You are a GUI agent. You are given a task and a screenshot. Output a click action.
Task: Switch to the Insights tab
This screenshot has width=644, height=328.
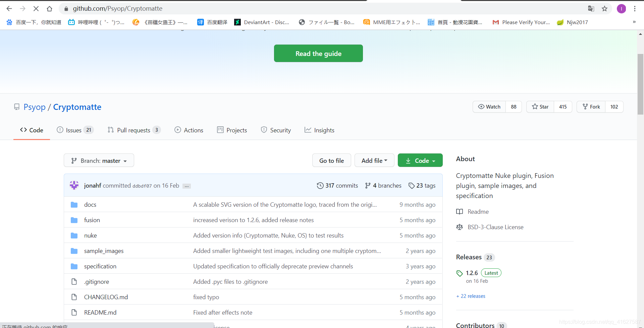[319, 130]
